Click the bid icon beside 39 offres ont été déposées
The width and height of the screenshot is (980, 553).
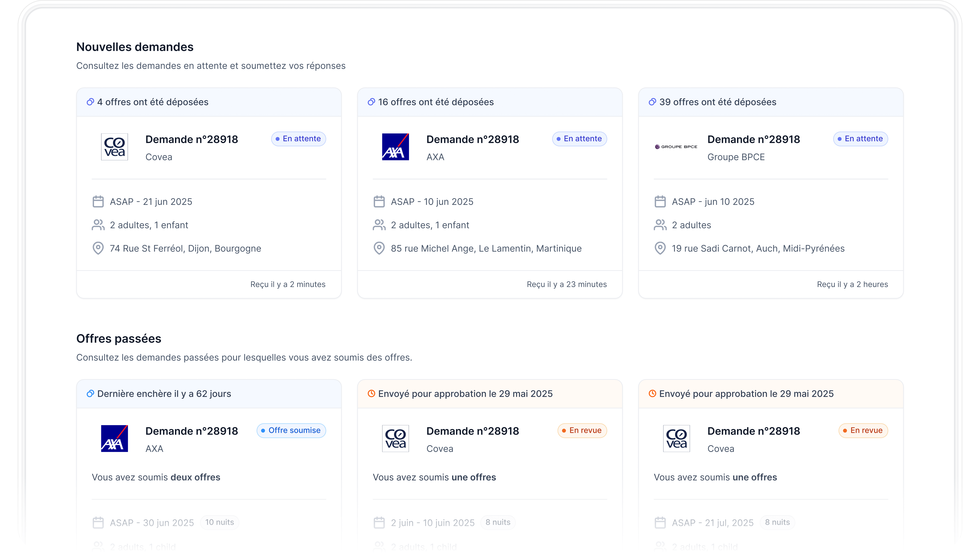point(652,102)
